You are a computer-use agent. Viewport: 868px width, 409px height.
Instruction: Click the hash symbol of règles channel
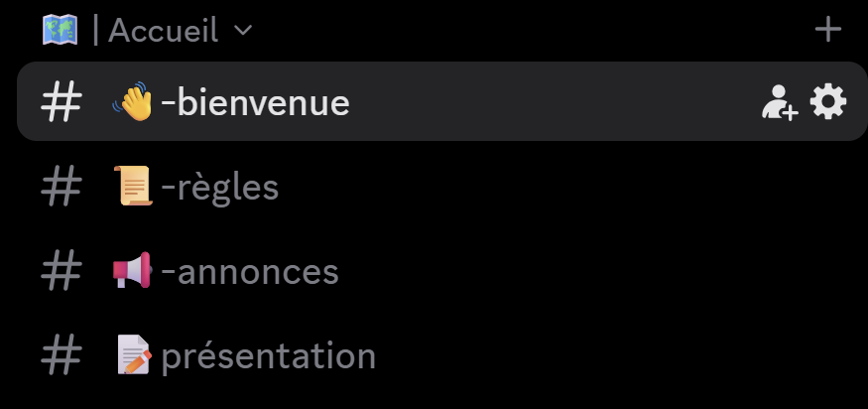click(x=61, y=187)
